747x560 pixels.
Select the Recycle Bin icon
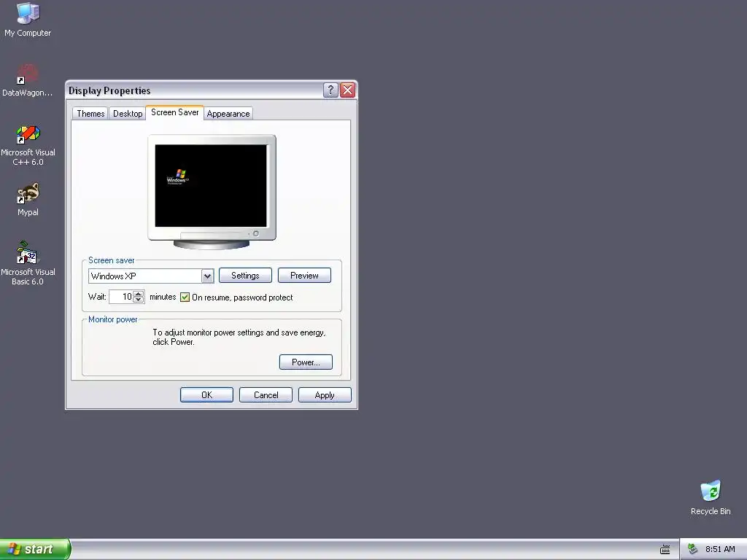click(x=711, y=497)
